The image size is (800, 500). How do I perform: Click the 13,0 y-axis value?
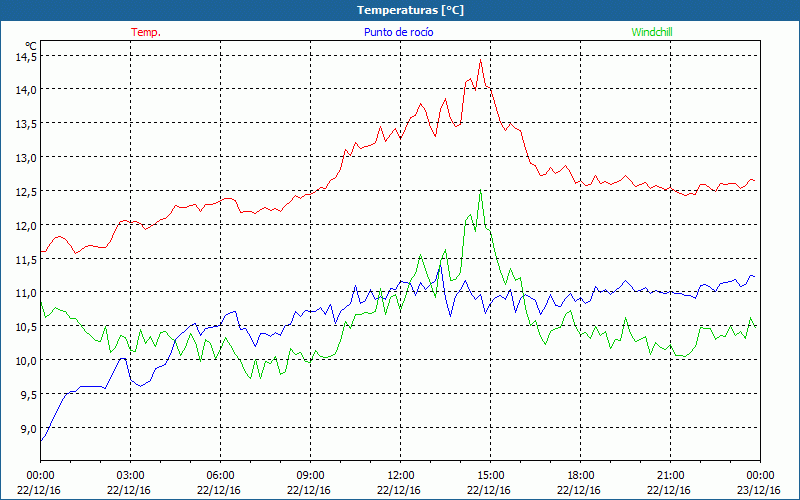coord(26,158)
